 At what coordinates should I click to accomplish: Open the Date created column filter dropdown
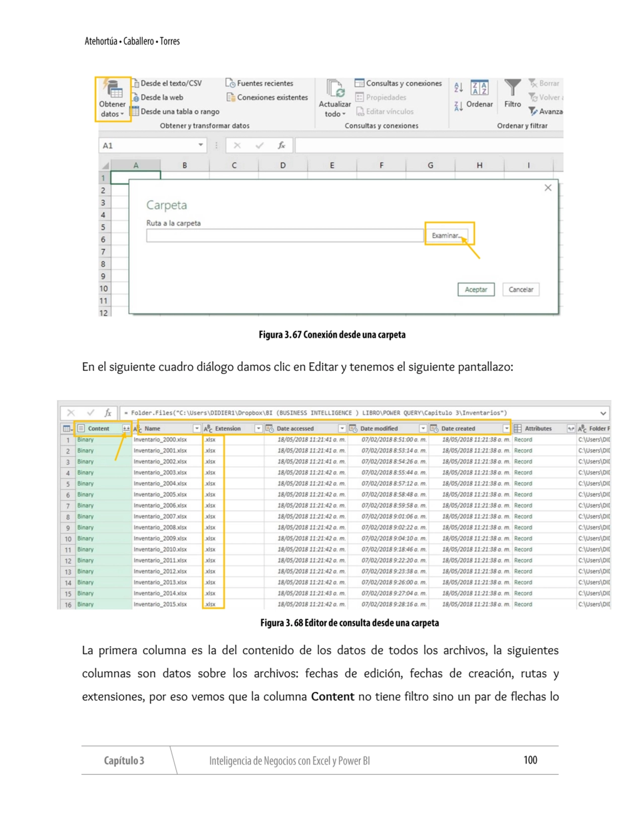click(506, 429)
